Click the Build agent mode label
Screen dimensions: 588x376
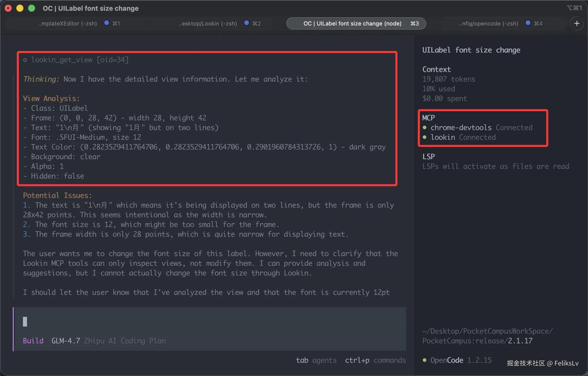click(x=33, y=341)
